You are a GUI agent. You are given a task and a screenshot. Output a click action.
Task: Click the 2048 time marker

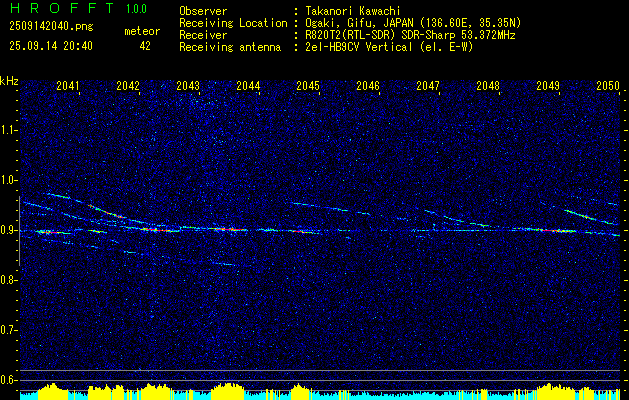(x=488, y=86)
